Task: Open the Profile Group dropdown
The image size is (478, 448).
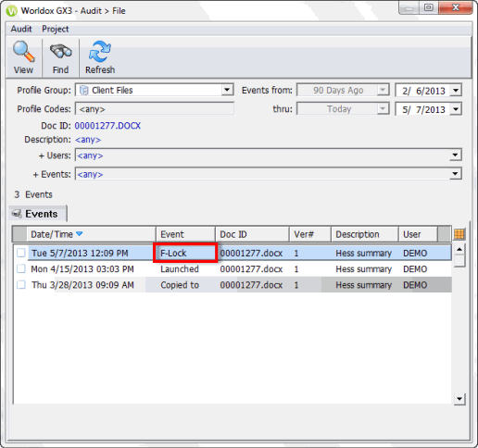Action: [227, 90]
